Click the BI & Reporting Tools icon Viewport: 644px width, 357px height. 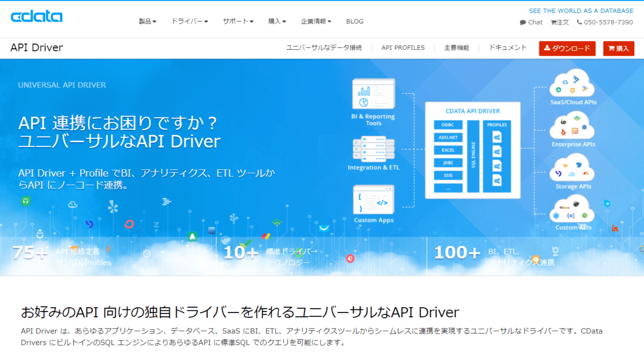tap(374, 95)
